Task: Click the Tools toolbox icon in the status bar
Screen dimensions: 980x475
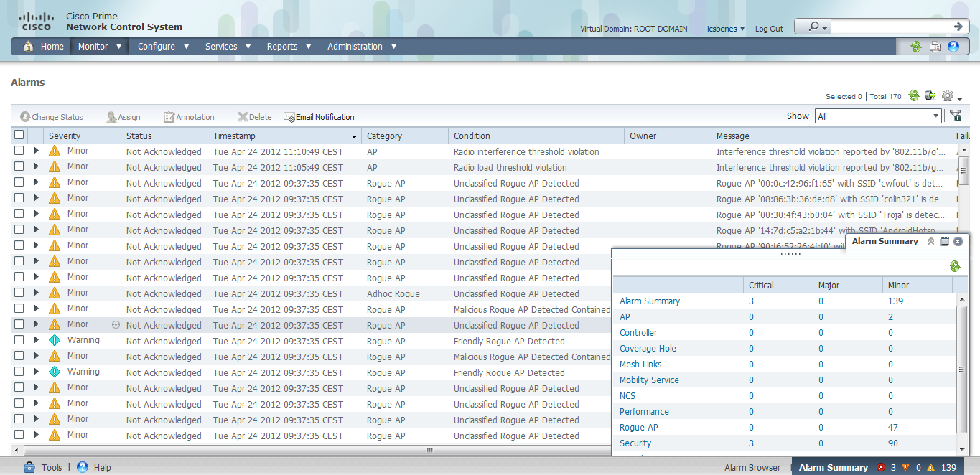Action: 29,467
